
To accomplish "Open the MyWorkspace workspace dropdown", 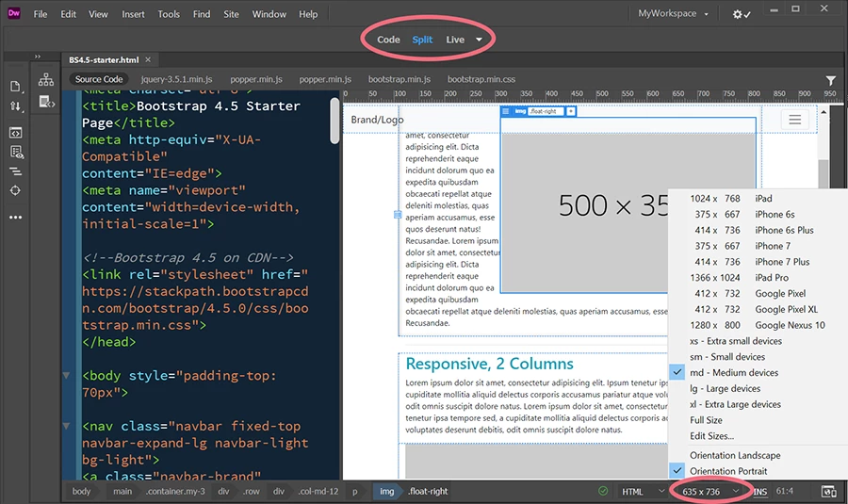I will coord(673,13).
